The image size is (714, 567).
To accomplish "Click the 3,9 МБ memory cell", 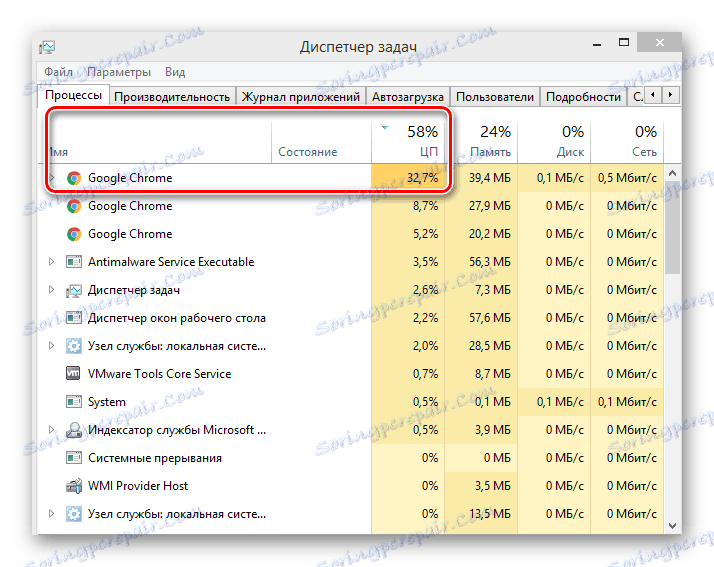I will [x=481, y=430].
